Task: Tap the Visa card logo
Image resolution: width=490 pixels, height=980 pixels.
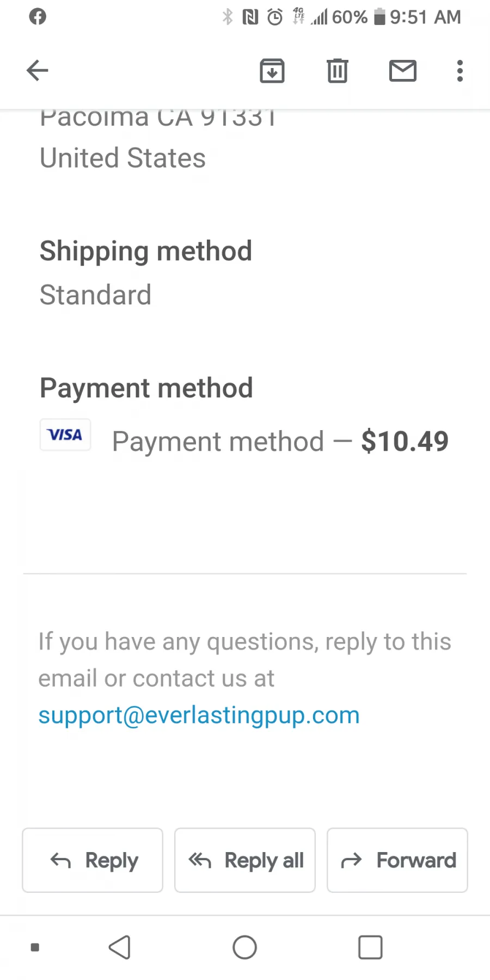Action: click(65, 434)
